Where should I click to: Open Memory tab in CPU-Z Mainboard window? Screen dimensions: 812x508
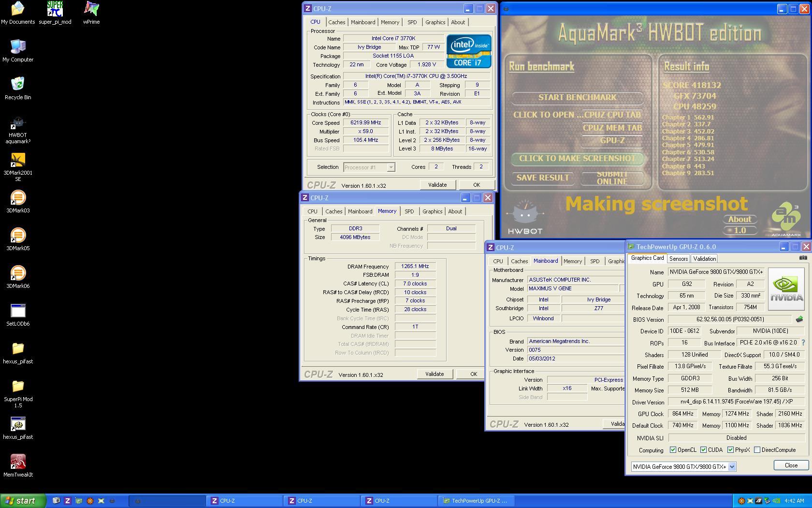[x=572, y=261]
